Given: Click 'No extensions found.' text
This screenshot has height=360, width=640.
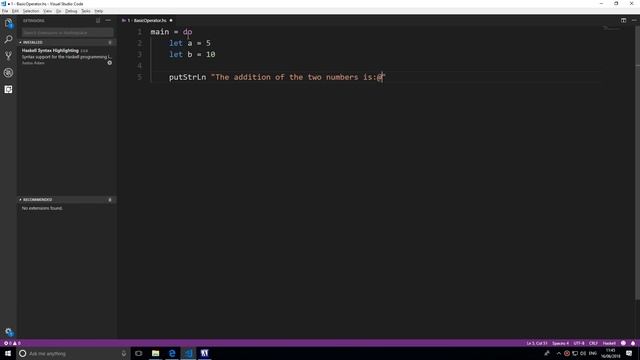Looking at the screenshot, I should click(x=42, y=208).
